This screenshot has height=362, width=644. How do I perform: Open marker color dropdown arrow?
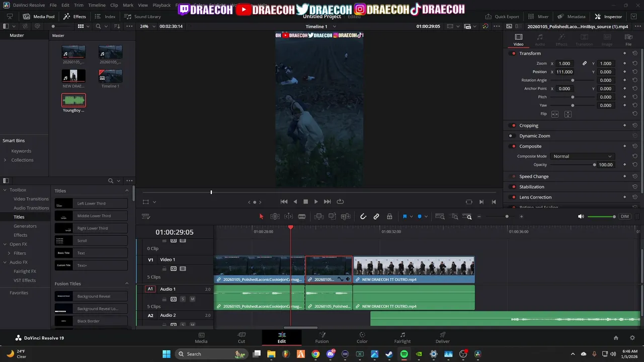point(426,217)
